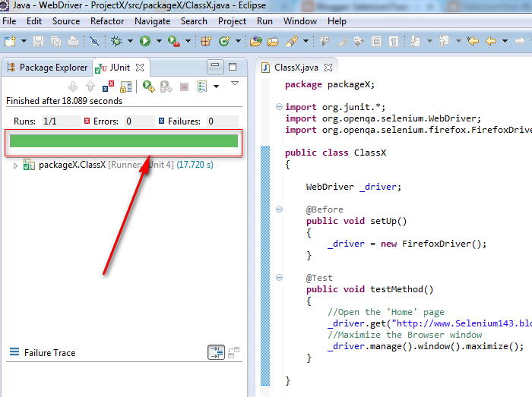Click the Rerun Test icon
Viewport: 532px width, 397px height.
point(149,87)
